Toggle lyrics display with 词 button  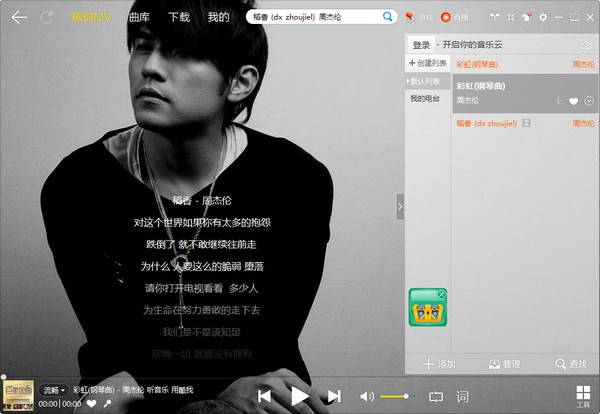pyautogui.click(x=462, y=396)
